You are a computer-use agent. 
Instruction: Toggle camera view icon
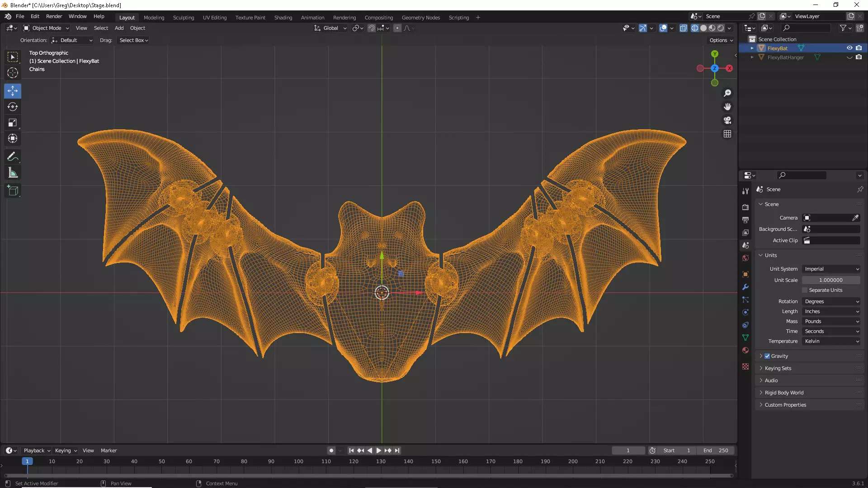(x=727, y=120)
